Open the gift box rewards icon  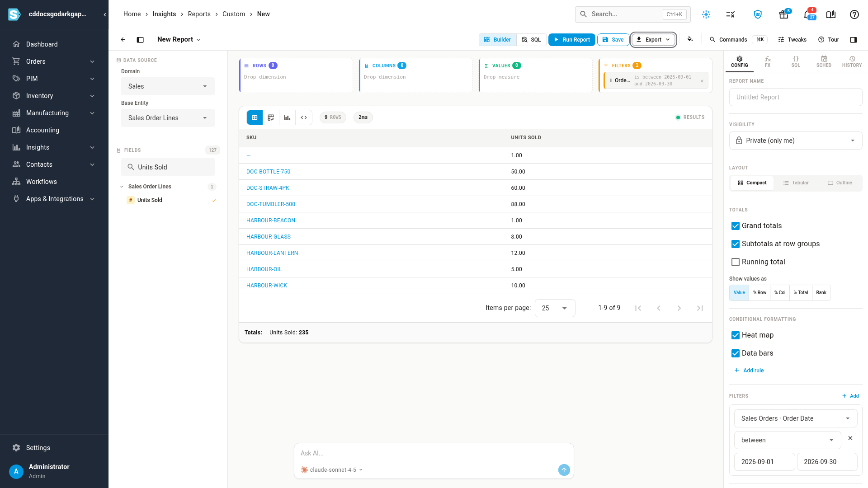pyautogui.click(x=784, y=14)
